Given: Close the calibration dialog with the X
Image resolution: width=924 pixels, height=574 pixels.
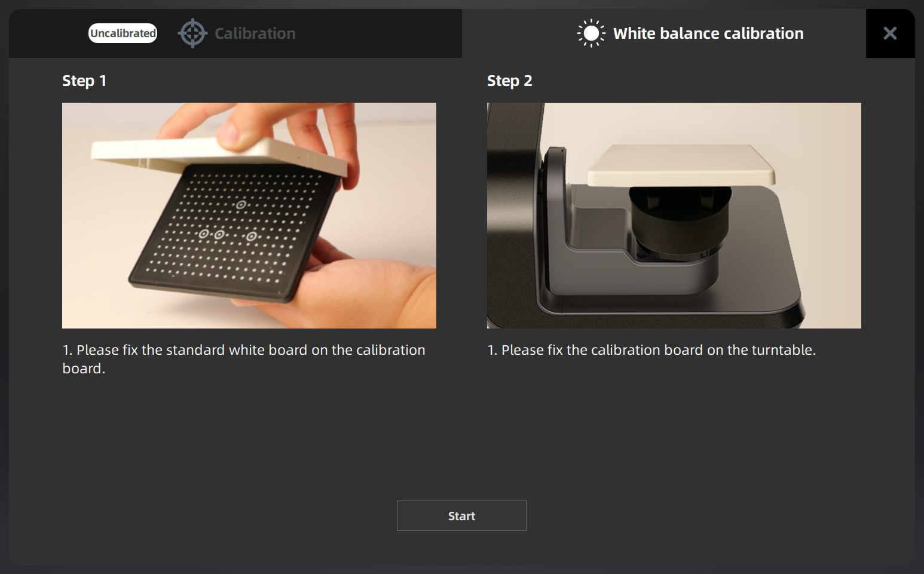Looking at the screenshot, I should click(x=890, y=33).
